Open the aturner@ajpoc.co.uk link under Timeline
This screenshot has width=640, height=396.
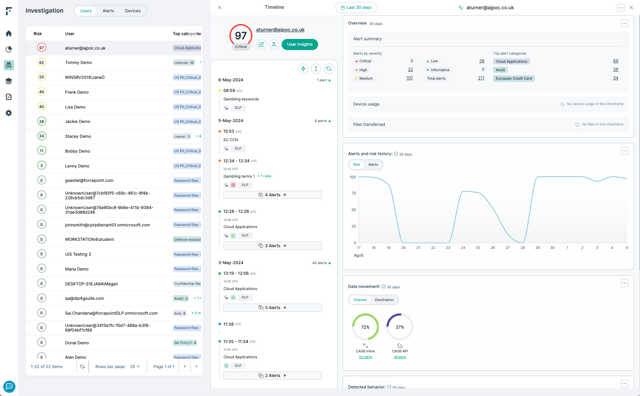[280, 29]
